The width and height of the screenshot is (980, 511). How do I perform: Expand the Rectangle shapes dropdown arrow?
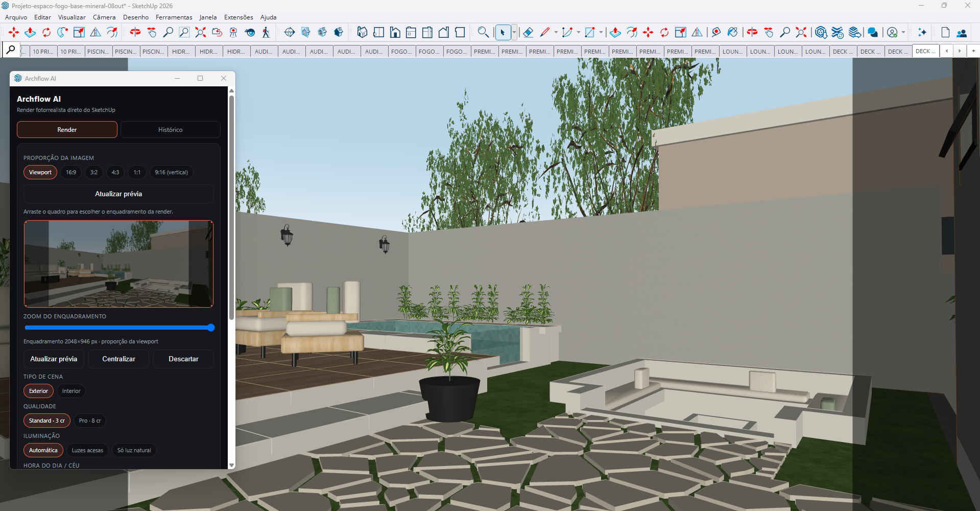pos(601,32)
